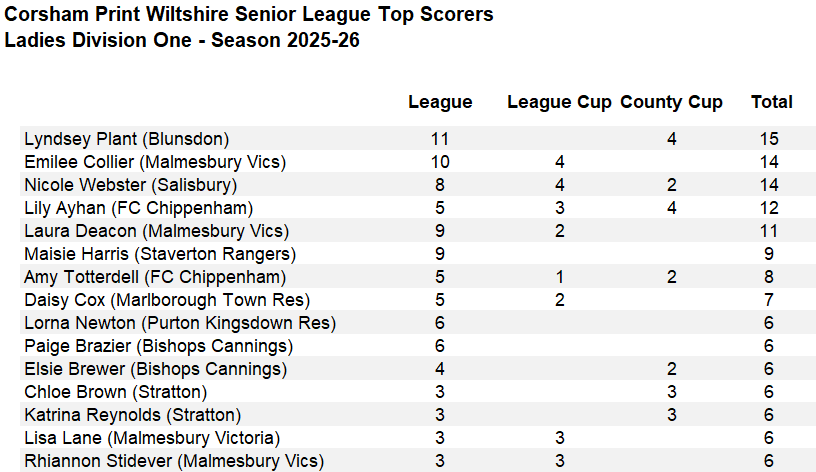Image resolution: width=816 pixels, height=472 pixels.
Task: Select Katrina Reynolds (Stratton) name
Action: [132, 415]
